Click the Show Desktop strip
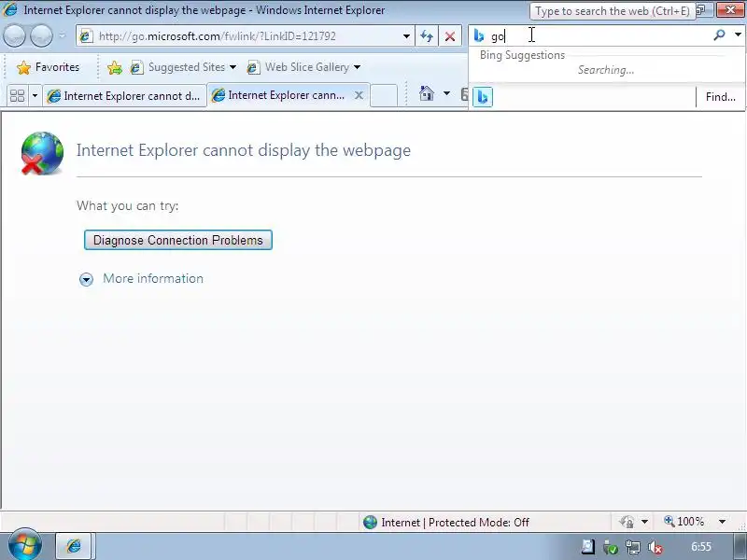Viewport: 747px width, 560px height. coord(739,546)
